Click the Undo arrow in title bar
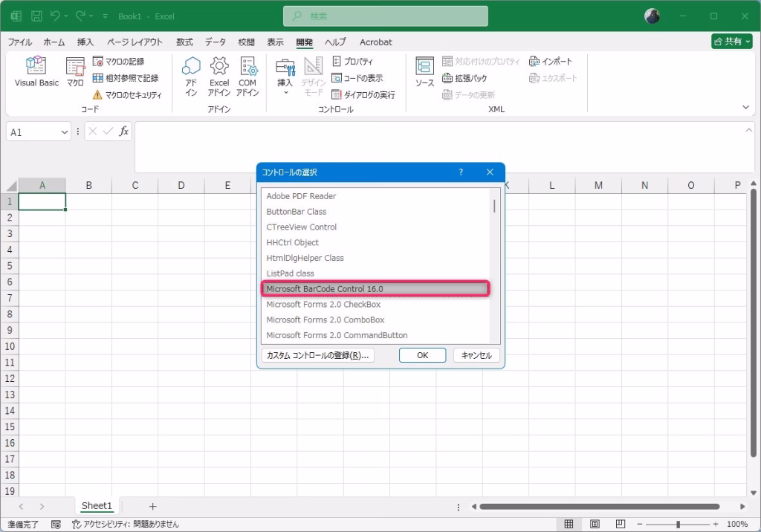 point(55,16)
